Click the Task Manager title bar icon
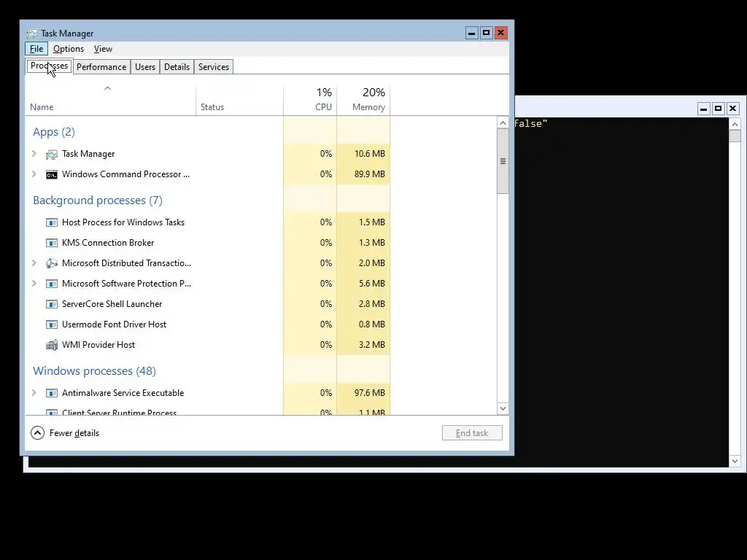 [32, 34]
